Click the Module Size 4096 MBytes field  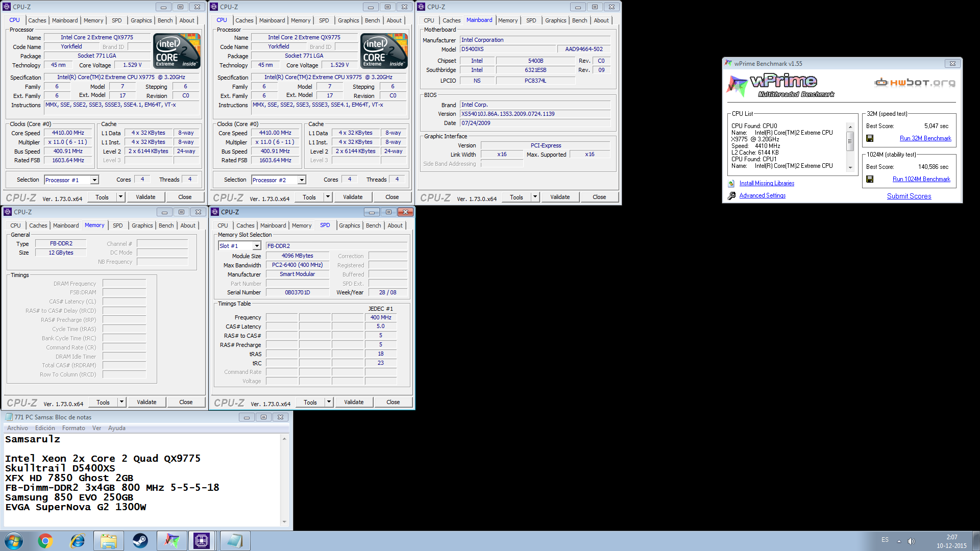(297, 256)
